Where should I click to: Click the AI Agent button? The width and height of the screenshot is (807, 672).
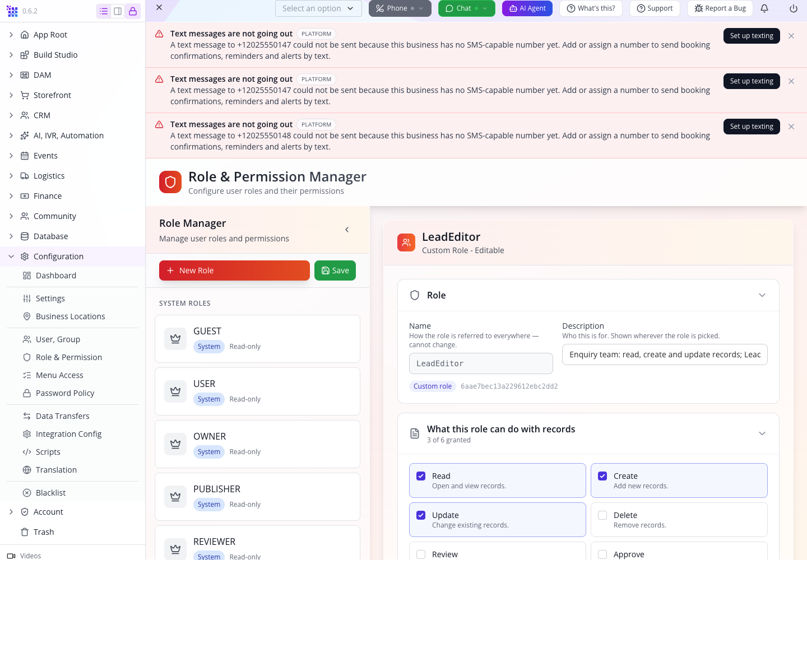tap(527, 8)
